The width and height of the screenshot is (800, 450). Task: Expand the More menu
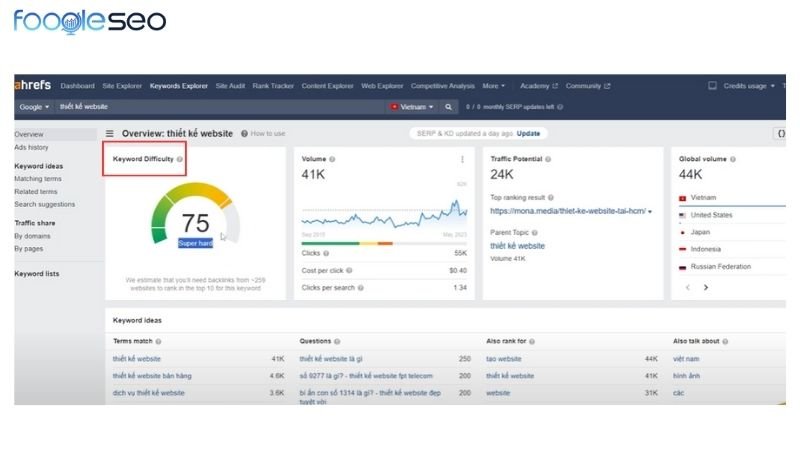tap(493, 86)
